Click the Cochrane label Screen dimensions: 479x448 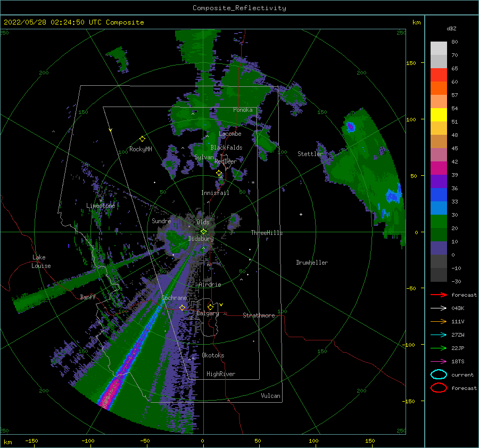click(x=174, y=298)
